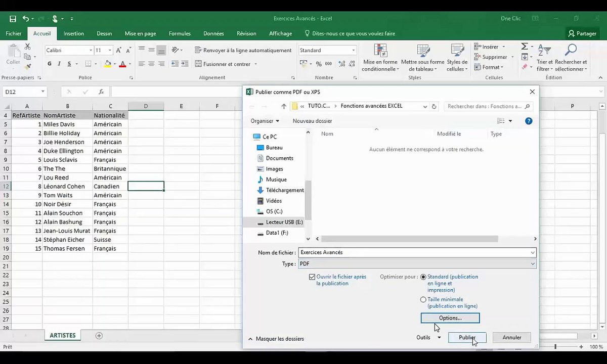607x364 pixels.
Task: Refresh the folder view in dialog
Action: pos(434,106)
